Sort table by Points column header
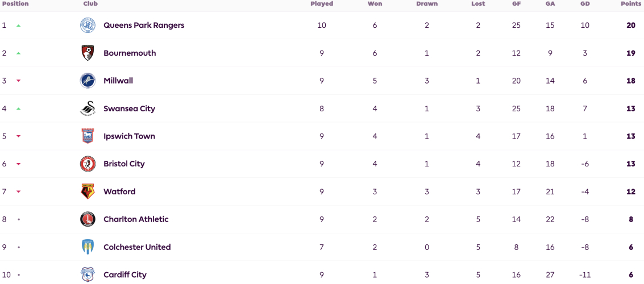Image resolution: width=644 pixels, height=284 pixels. (x=630, y=4)
